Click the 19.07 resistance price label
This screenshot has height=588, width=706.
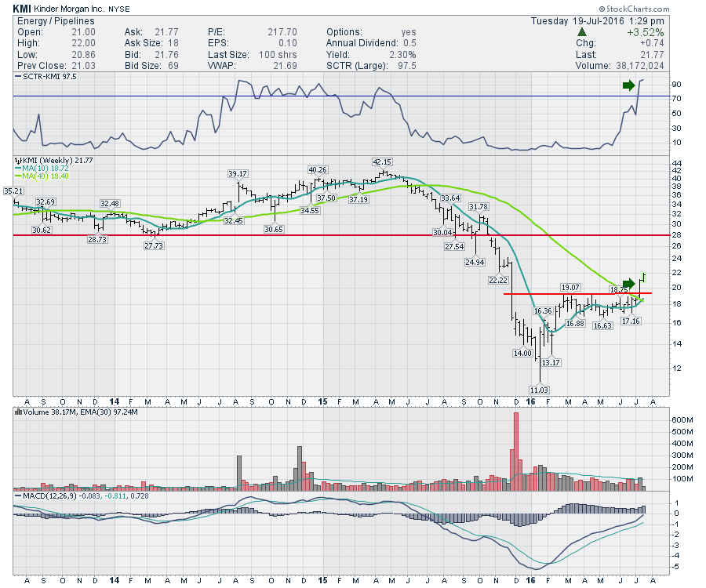[x=570, y=287]
